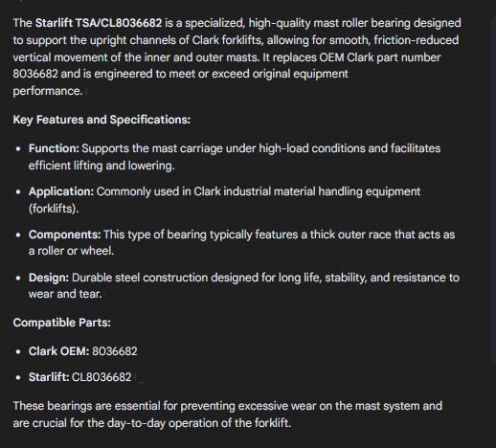Click the "Compatible Parts:" heading
This screenshot has height=448, width=496.
click(62, 323)
